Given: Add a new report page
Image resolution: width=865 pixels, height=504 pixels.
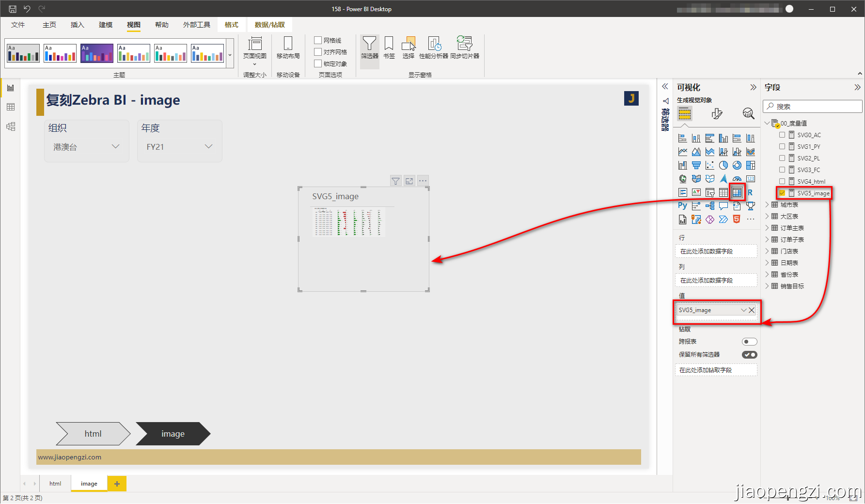Looking at the screenshot, I should [x=117, y=484].
